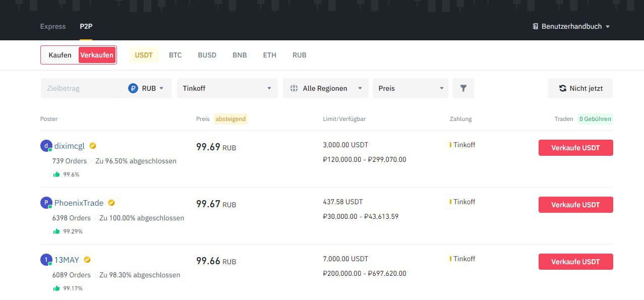The height and width of the screenshot is (300, 644).
Task: Switch to the Express tab
Action: (x=53, y=26)
